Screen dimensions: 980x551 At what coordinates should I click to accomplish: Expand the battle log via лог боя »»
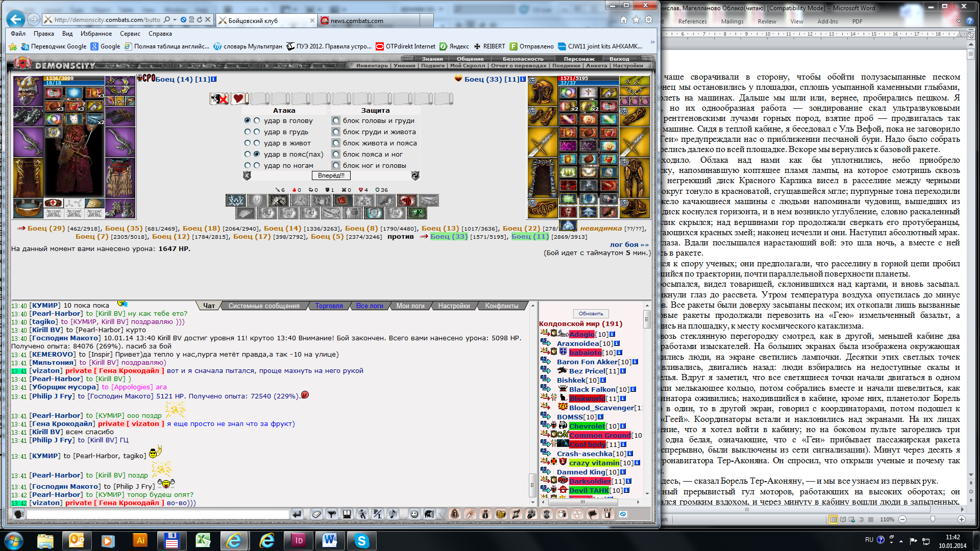click(x=629, y=244)
